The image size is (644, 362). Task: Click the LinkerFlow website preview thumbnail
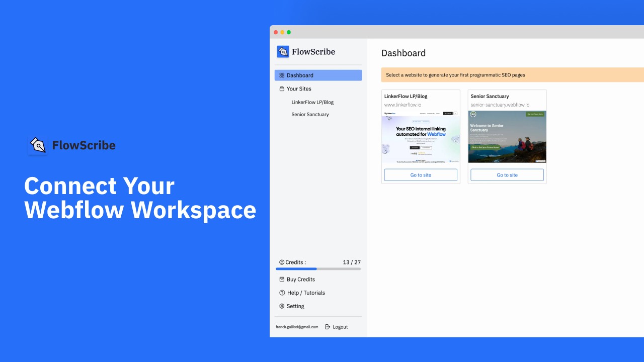pos(421,137)
